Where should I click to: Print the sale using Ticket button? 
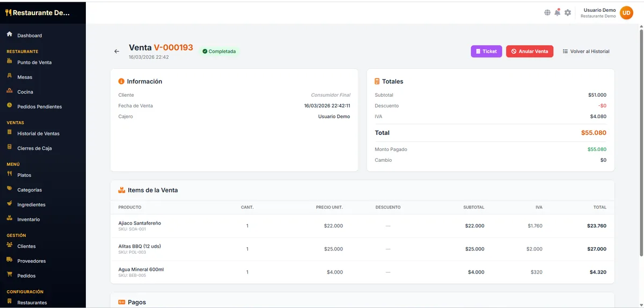(x=486, y=52)
